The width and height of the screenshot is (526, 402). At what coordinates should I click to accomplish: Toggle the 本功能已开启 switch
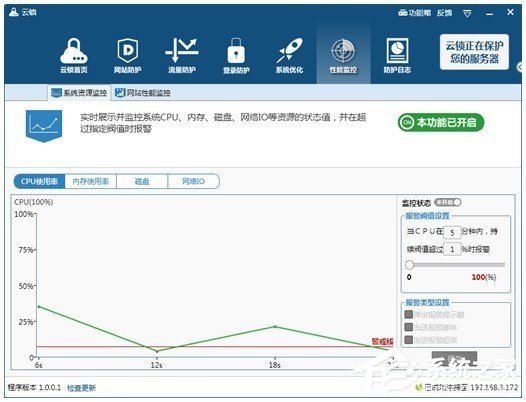tap(441, 122)
